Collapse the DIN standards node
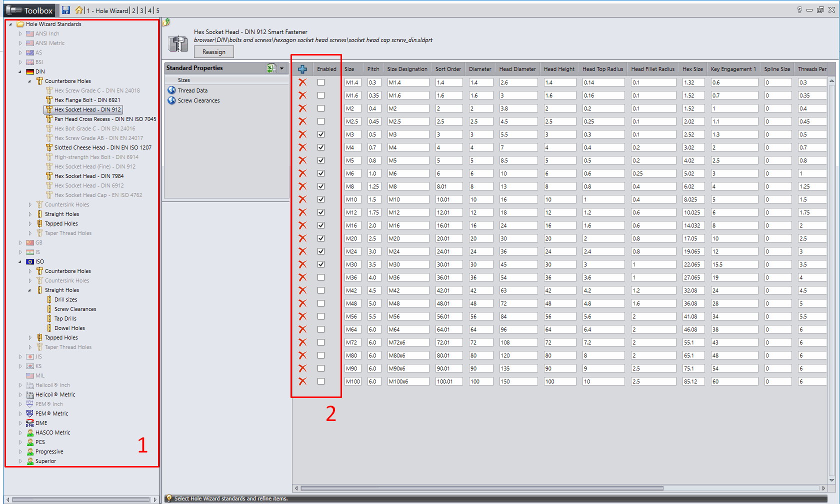The height and width of the screenshot is (504, 840). pos(20,71)
